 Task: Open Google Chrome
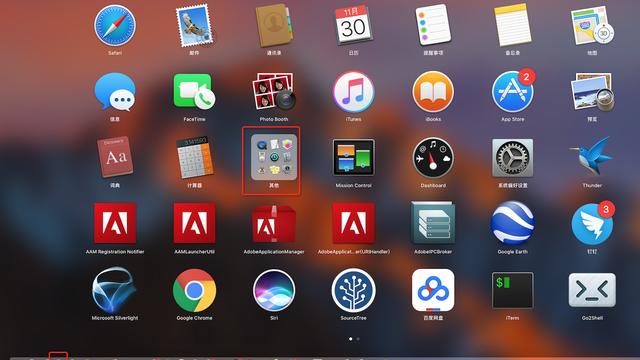click(194, 290)
